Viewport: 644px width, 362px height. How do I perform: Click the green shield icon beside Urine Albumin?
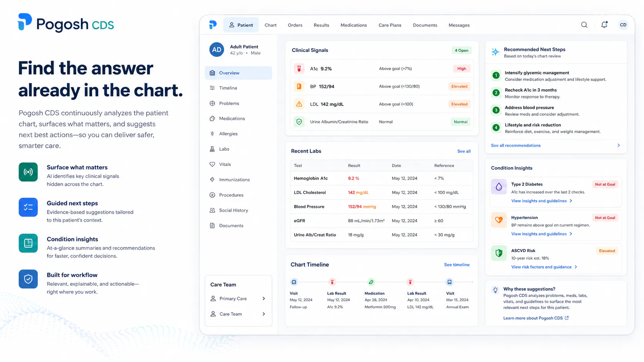(x=299, y=122)
